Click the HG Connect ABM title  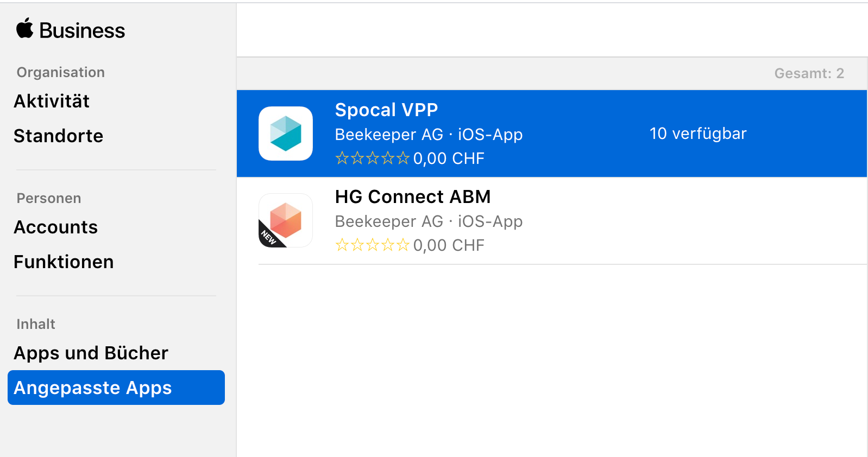pyautogui.click(x=413, y=196)
